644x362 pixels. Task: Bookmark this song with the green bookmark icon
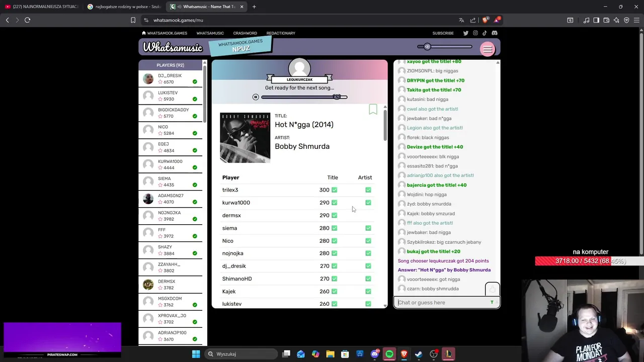click(x=373, y=109)
